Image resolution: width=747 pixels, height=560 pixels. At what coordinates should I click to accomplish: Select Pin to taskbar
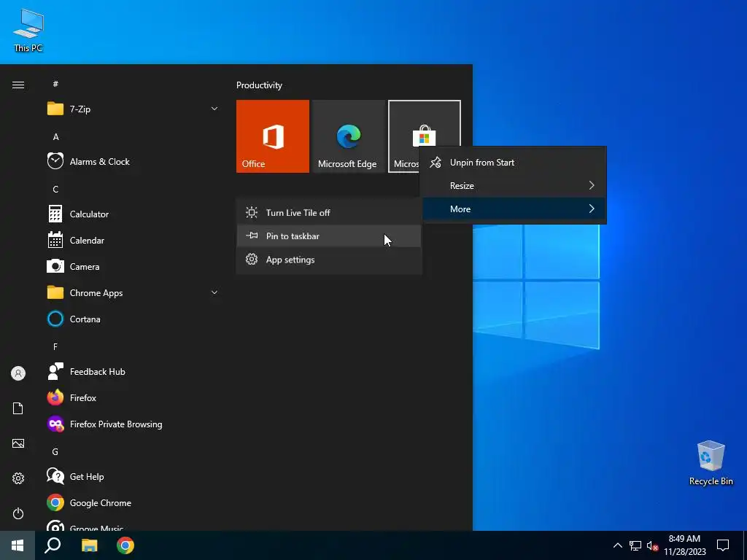[329, 236]
